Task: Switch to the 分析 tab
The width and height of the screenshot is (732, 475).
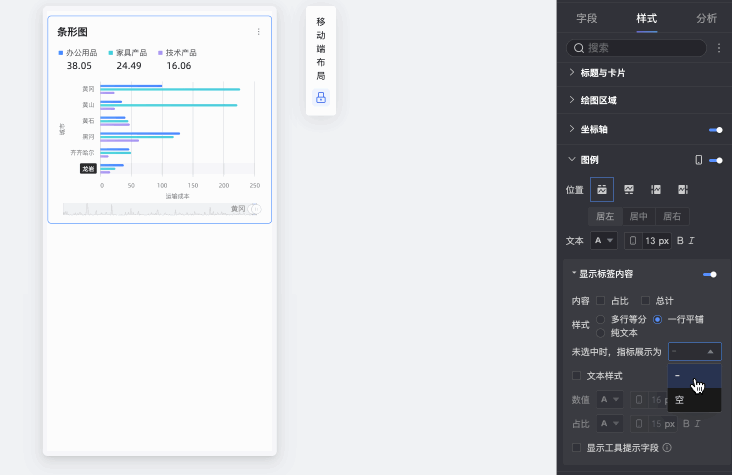Action: point(706,18)
